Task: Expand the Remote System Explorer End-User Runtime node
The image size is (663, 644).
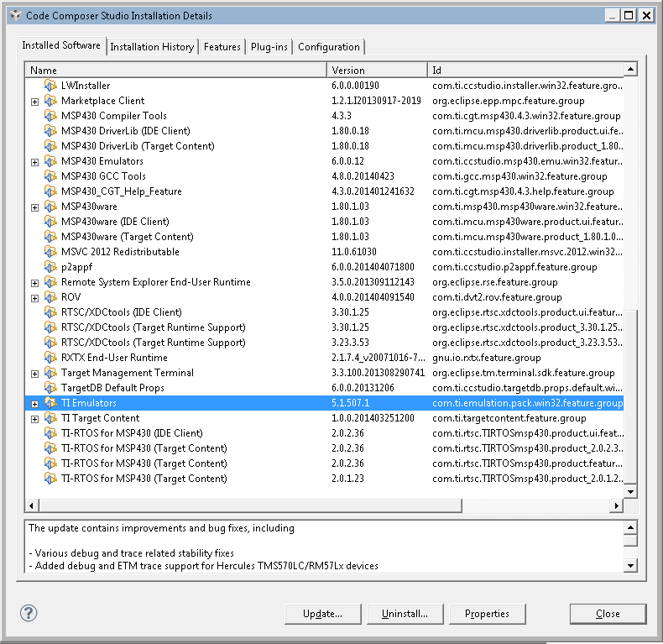Action: [34, 284]
